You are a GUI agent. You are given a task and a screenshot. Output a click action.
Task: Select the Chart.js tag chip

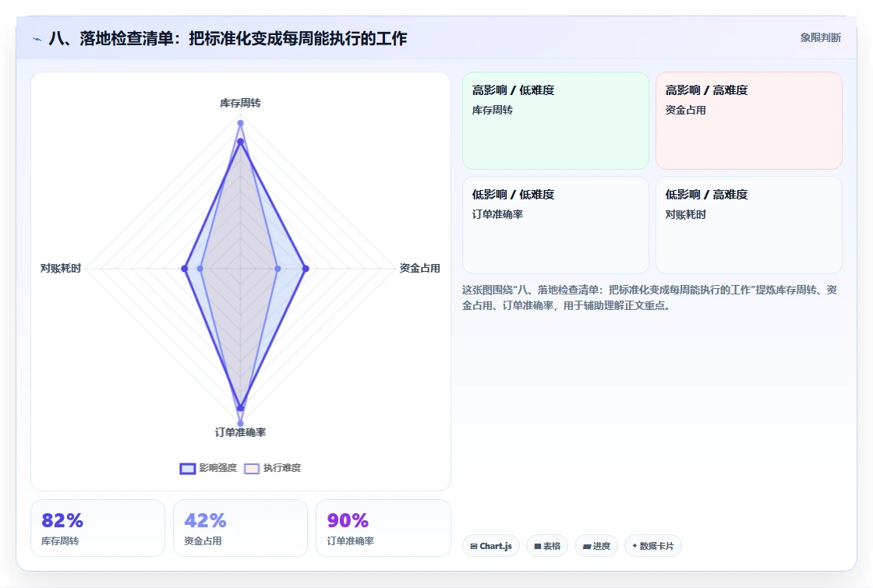(491, 546)
